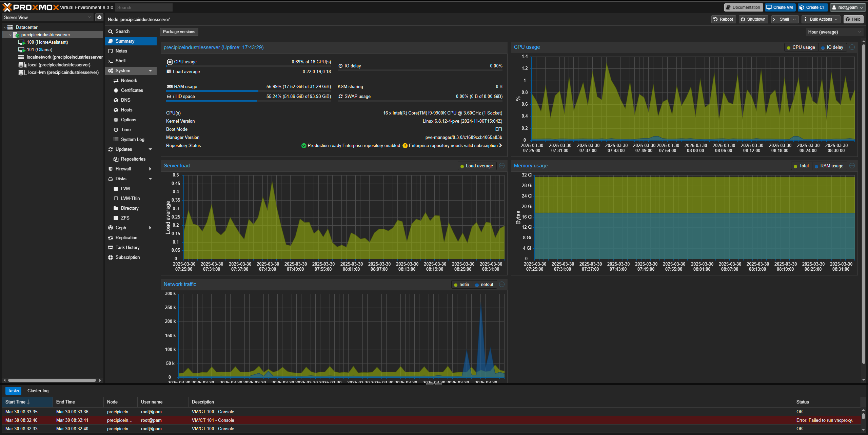Click the top Search input field
The height and width of the screenshot is (435, 868).
(x=143, y=7)
